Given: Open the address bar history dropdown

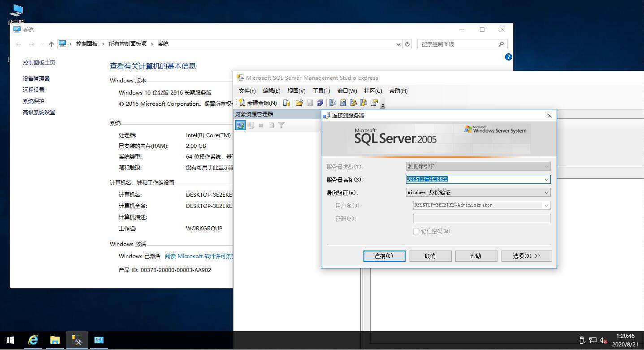Looking at the screenshot, I should pyautogui.click(x=398, y=44).
